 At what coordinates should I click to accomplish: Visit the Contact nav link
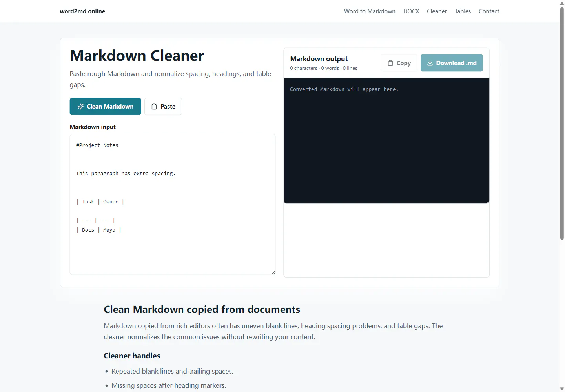coord(489,11)
